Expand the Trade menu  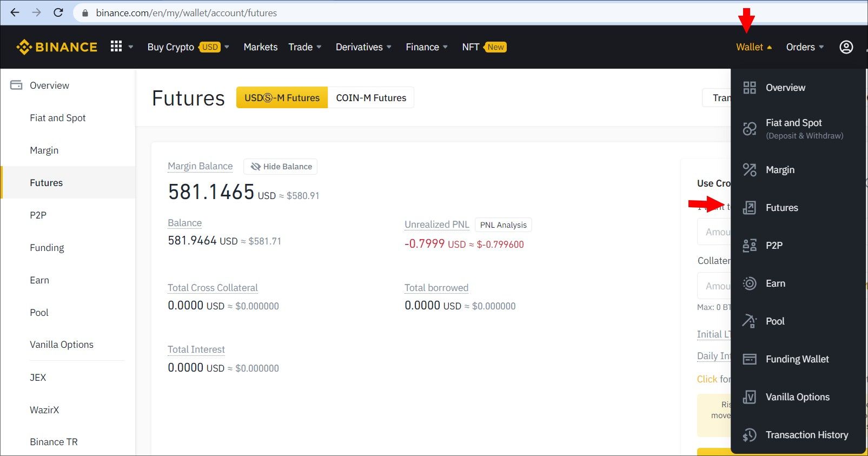[305, 47]
